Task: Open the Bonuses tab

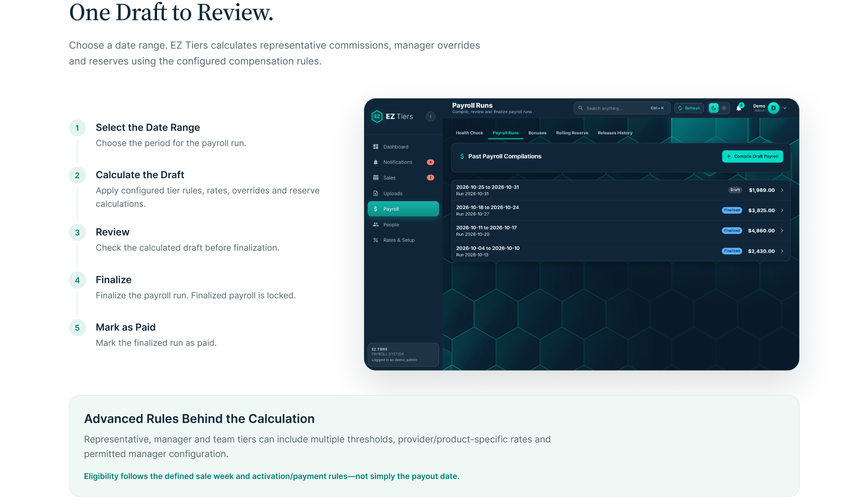Action: coord(537,133)
